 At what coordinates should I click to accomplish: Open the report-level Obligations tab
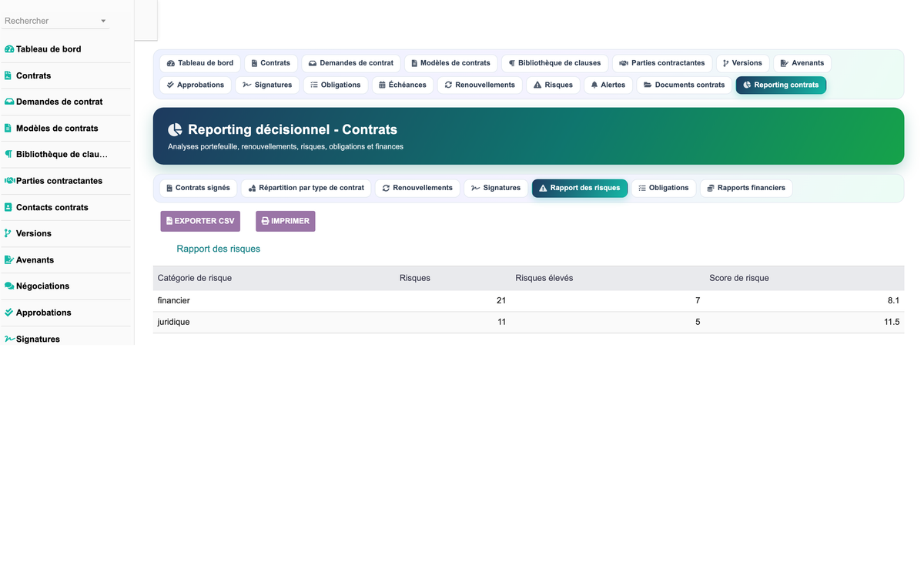pos(664,188)
